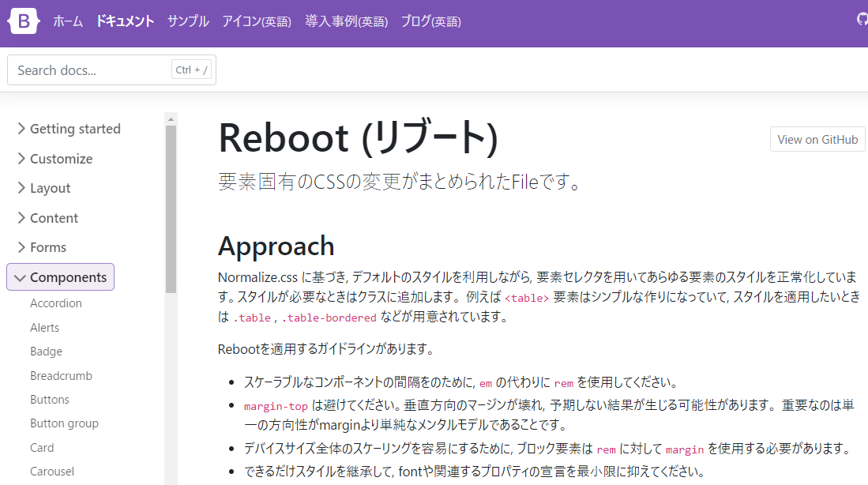
Task: Open アイコン(英語) navigation link
Action: [x=257, y=21]
